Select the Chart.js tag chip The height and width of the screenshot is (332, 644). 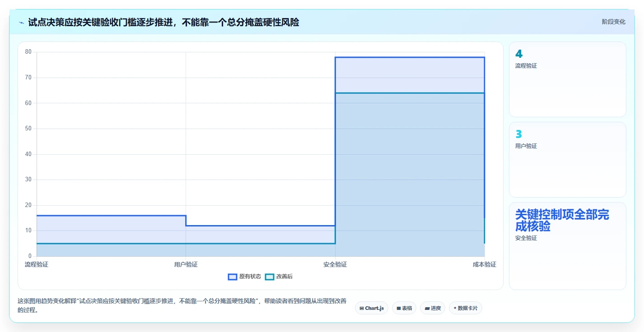coord(372,308)
